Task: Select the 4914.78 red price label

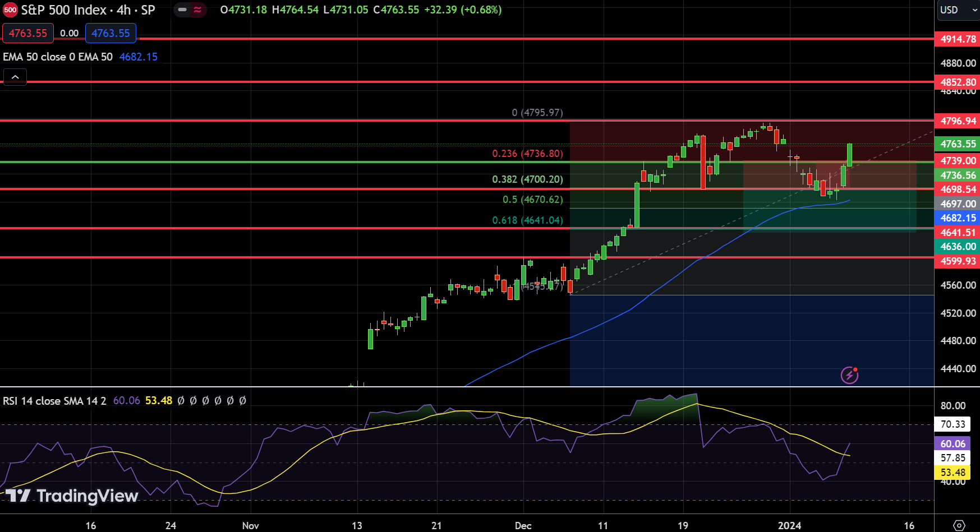Action: click(x=958, y=39)
